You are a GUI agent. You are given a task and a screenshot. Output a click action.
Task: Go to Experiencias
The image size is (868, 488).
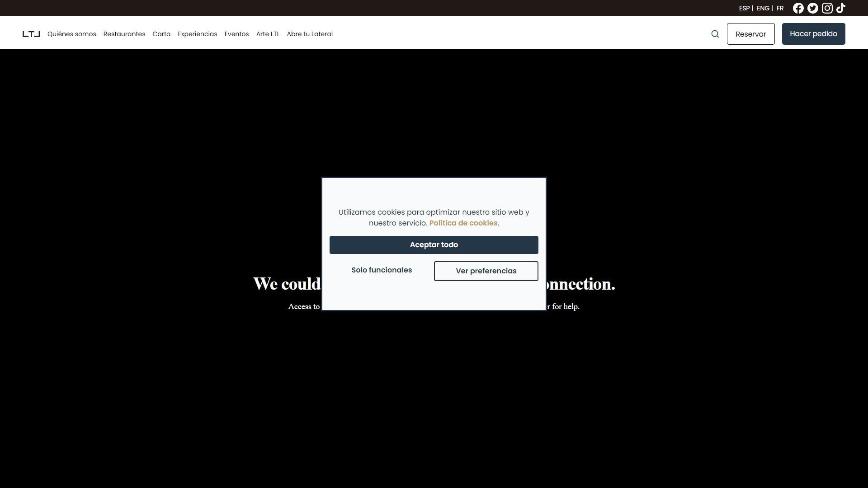tap(197, 34)
